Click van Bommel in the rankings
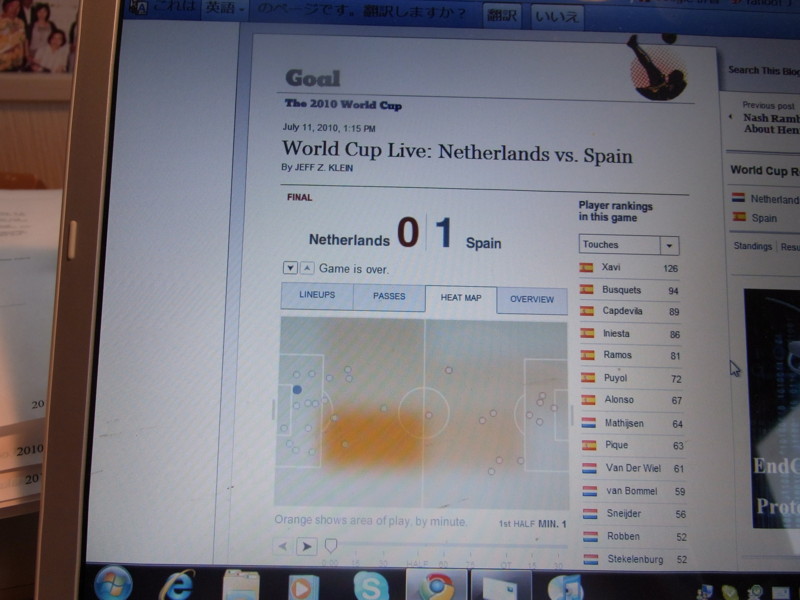The height and width of the screenshot is (600, 800). click(632, 491)
